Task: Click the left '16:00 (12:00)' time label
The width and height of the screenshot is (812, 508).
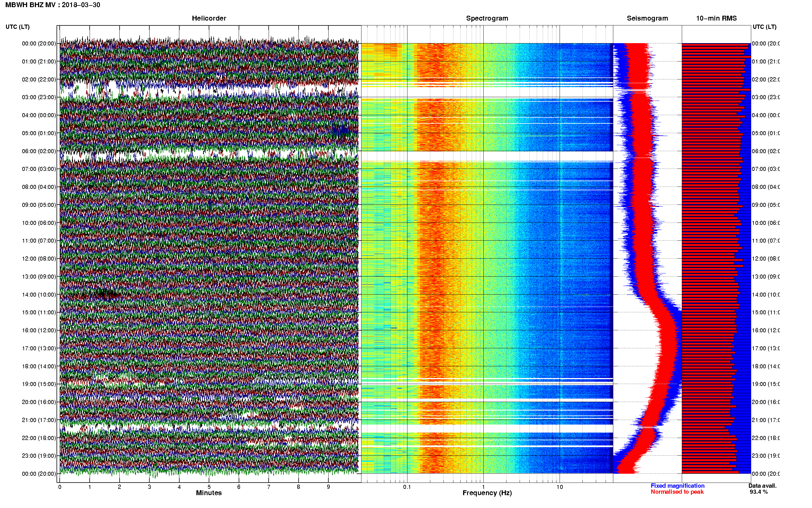Action: click(x=39, y=330)
